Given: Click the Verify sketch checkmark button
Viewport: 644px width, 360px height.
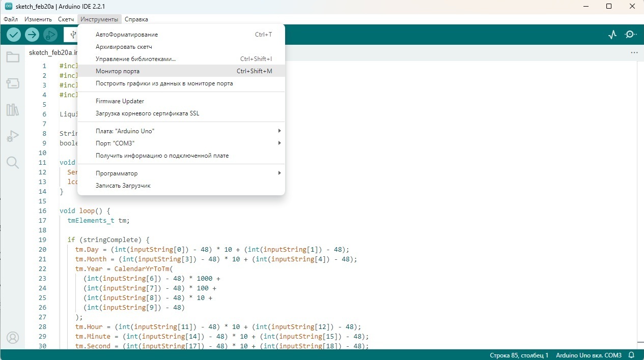Looking at the screenshot, I should coord(14,35).
